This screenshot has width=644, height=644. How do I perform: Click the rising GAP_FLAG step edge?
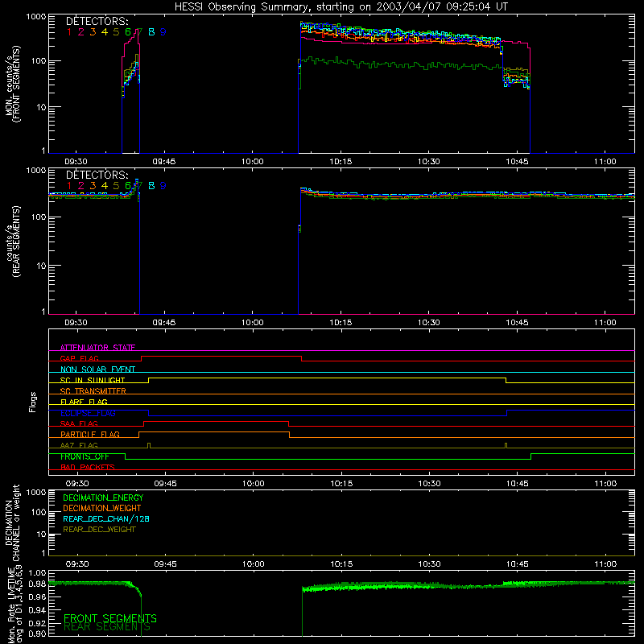click(142, 358)
